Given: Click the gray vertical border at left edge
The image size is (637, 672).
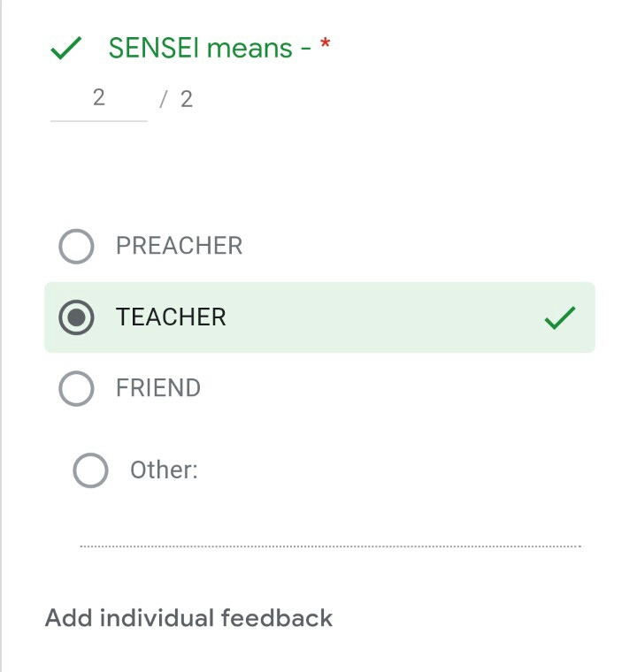Looking at the screenshot, I should [x=2, y=336].
